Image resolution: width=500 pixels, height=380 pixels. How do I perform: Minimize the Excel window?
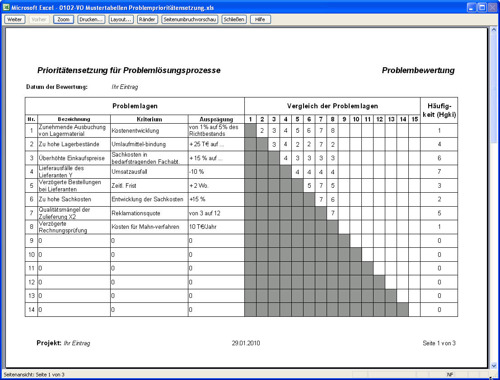tap(471, 7)
